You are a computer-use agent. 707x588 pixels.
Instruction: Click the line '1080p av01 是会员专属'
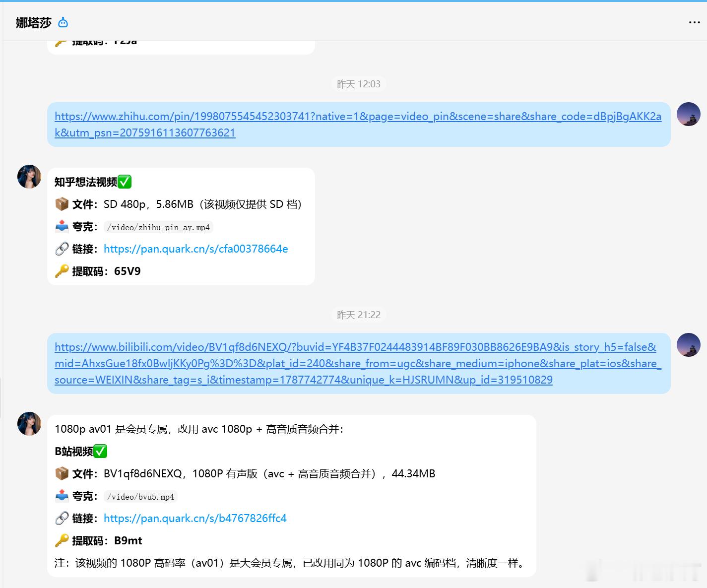tap(199, 429)
